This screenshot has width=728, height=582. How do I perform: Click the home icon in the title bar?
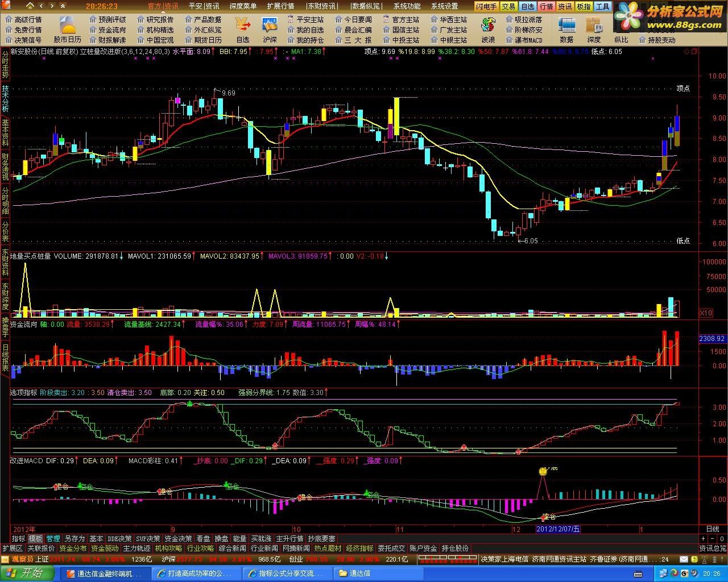(x=31, y=6)
